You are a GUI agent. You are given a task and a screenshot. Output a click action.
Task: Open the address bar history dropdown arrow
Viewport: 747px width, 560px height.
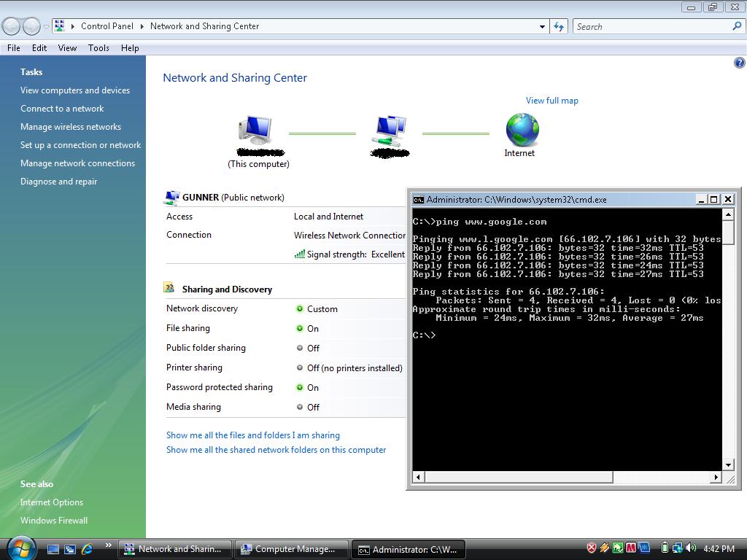542,27
